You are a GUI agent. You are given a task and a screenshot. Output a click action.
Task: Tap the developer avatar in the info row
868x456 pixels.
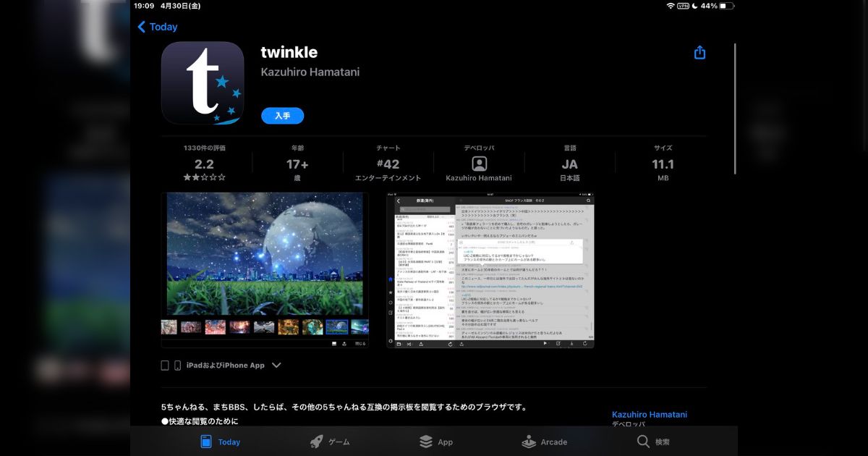tap(479, 164)
